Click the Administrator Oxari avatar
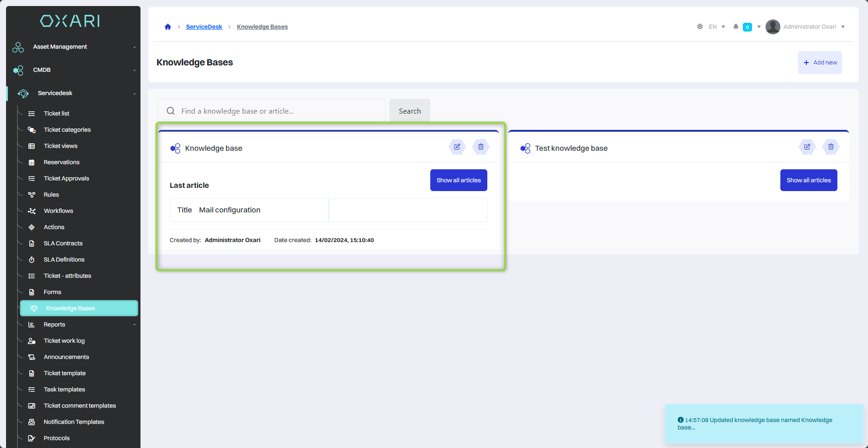This screenshot has width=868, height=448. (x=772, y=27)
